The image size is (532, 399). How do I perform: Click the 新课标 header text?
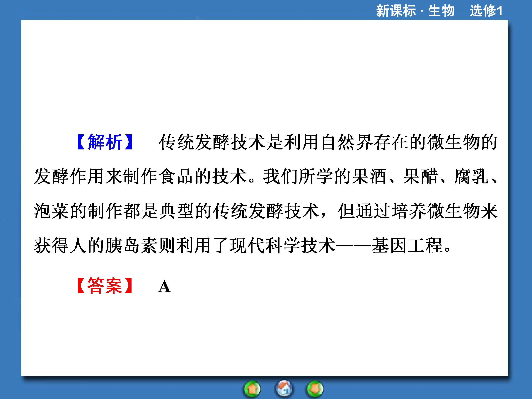pos(396,11)
